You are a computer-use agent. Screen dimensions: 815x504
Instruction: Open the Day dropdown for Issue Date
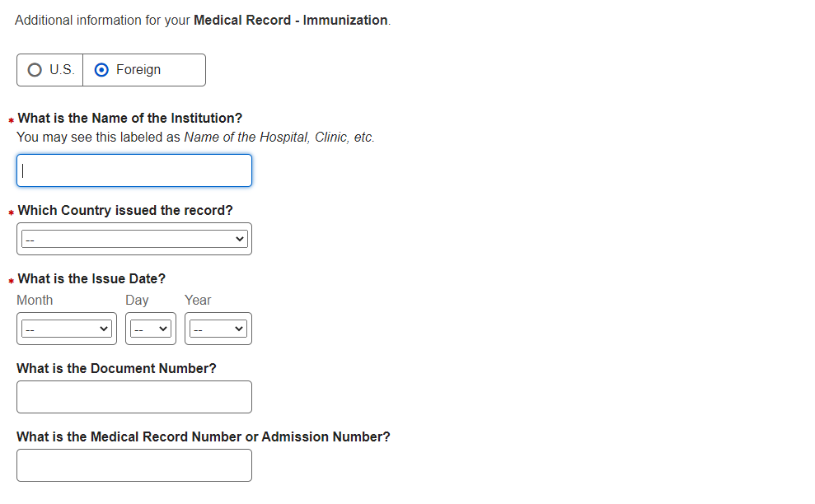[x=151, y=329]
